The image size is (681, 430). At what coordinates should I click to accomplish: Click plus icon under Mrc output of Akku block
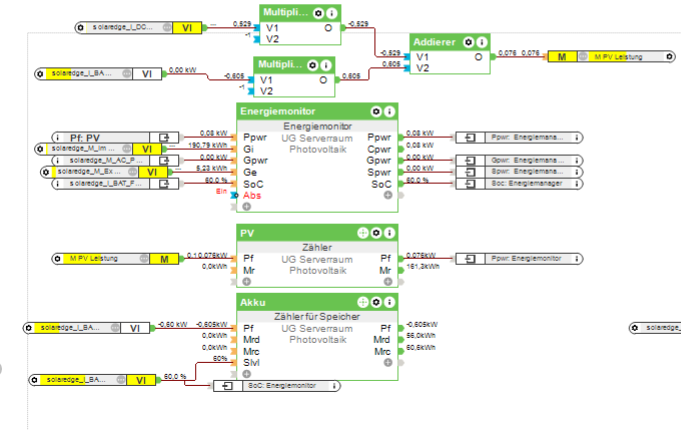click(388, 362)
